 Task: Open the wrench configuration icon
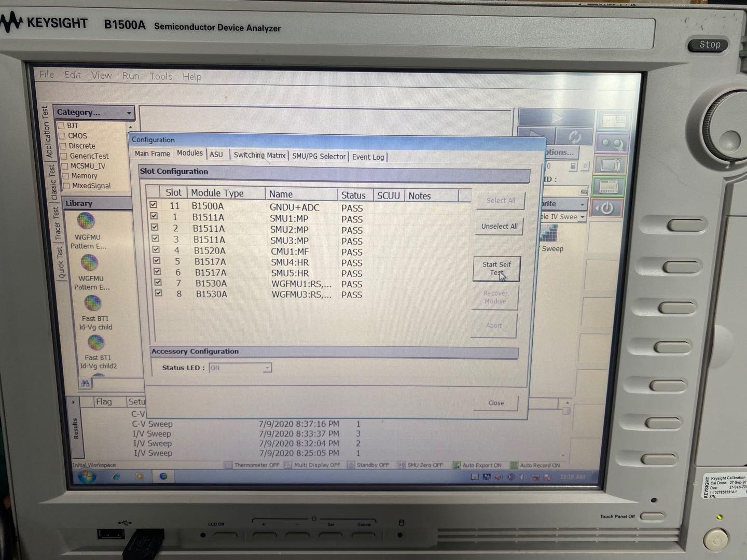coord(612,143)
